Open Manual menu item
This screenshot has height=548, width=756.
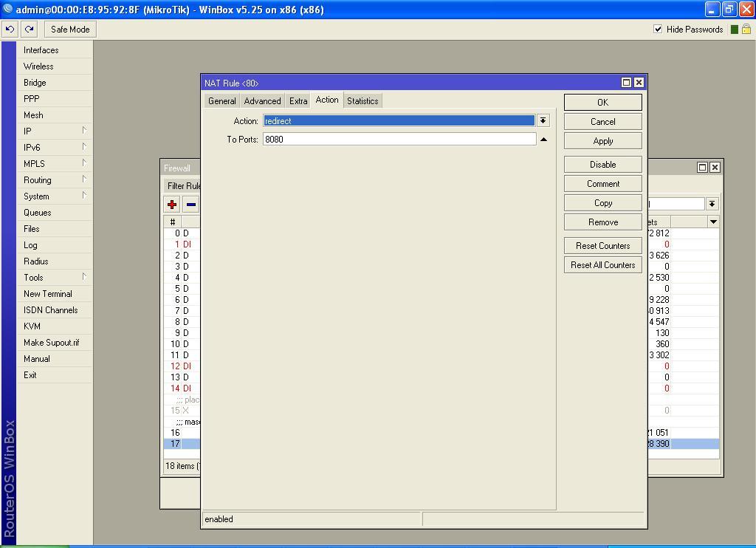coord(54,358)
